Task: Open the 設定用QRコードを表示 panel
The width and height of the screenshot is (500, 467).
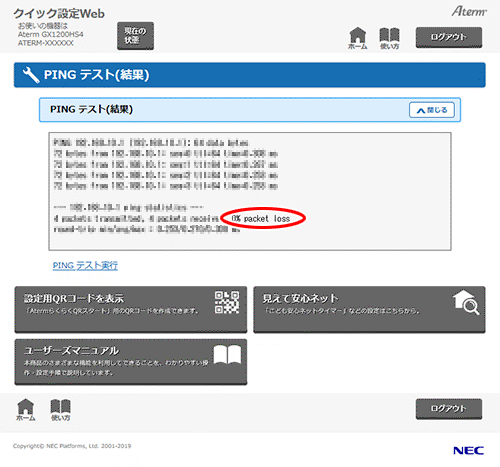Action: click(131, 310)
